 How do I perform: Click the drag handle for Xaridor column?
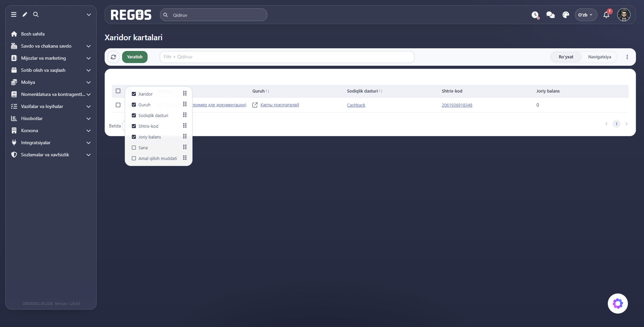click(x=185, y=94)
